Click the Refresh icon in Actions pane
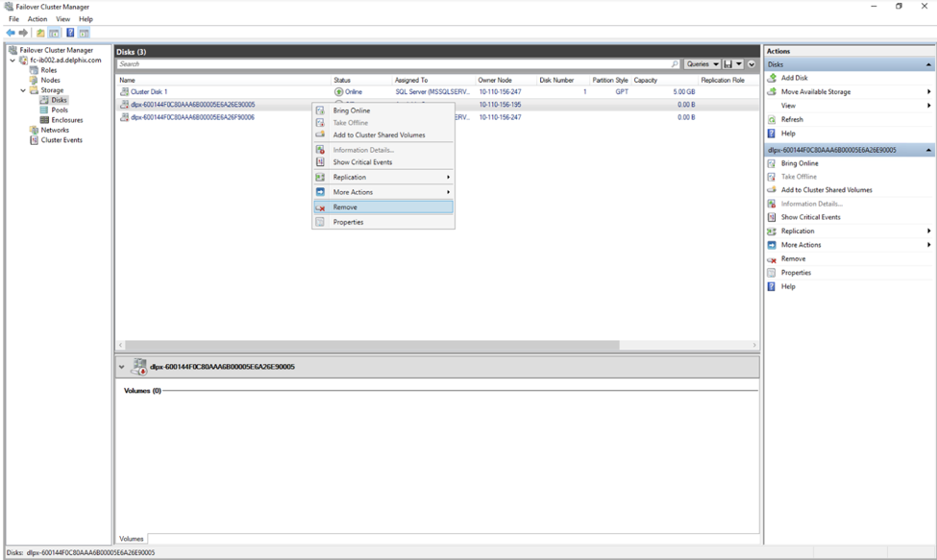Viewport: 937px width, 560px height. click(x=772, y=120)
